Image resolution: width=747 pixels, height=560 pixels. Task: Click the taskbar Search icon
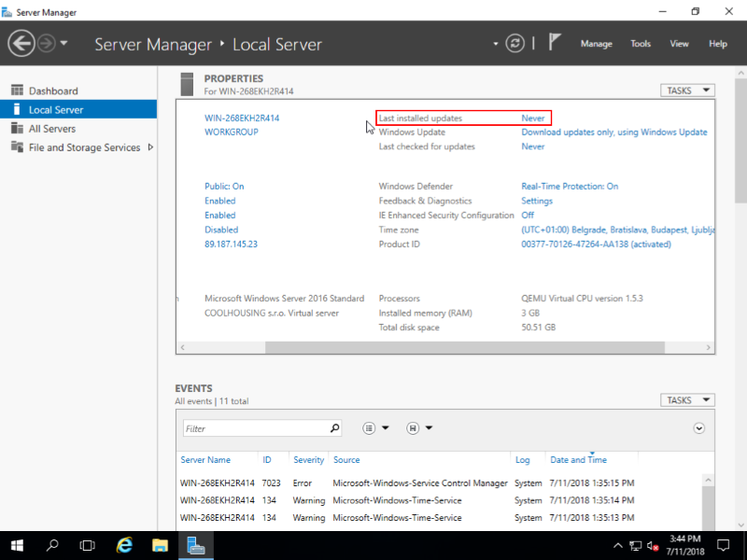[x=52, y=545]
